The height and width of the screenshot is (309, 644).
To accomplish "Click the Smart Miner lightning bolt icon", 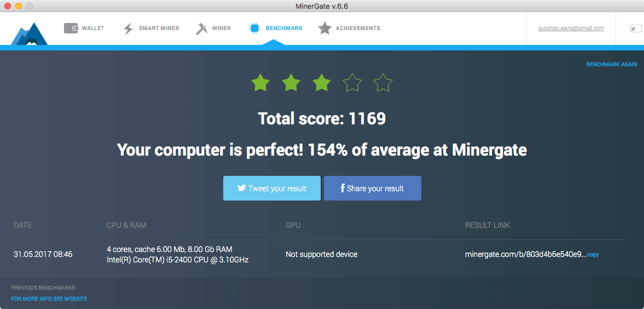I will (x=128, y=29).
